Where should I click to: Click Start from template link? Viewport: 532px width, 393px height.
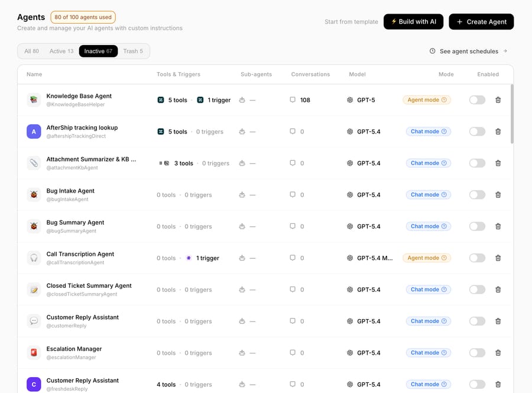point(351,22)
